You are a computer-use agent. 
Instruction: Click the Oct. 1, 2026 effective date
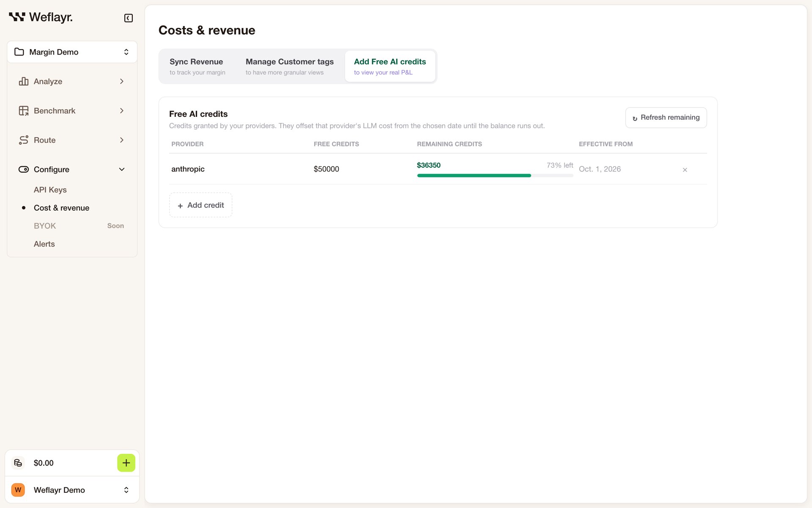tap(600, 169)
